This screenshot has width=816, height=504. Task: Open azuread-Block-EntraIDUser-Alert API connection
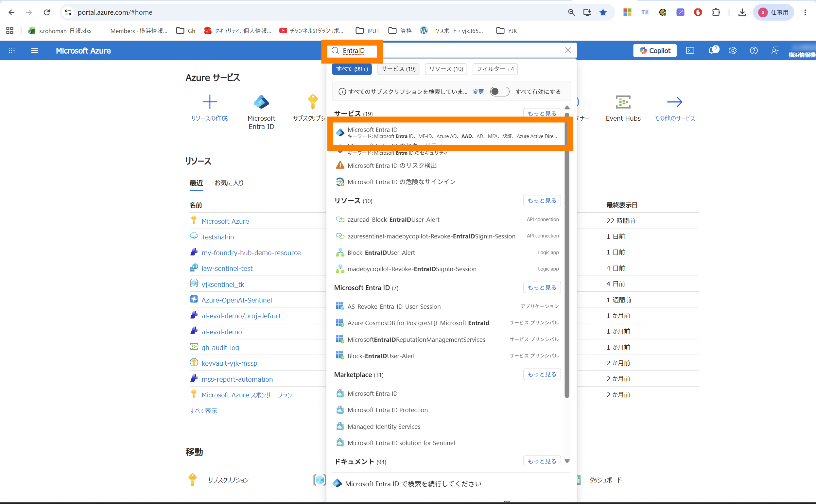448,220
